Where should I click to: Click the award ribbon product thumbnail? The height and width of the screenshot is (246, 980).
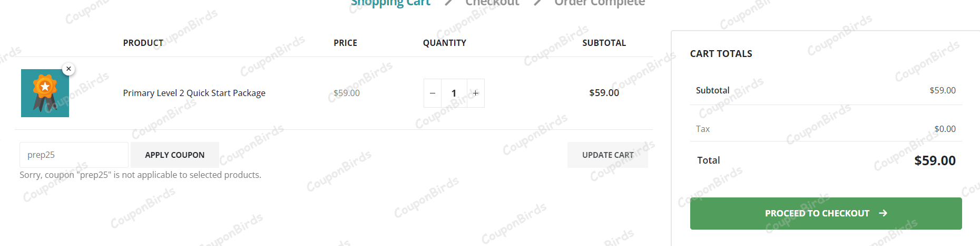click(45, 93)
